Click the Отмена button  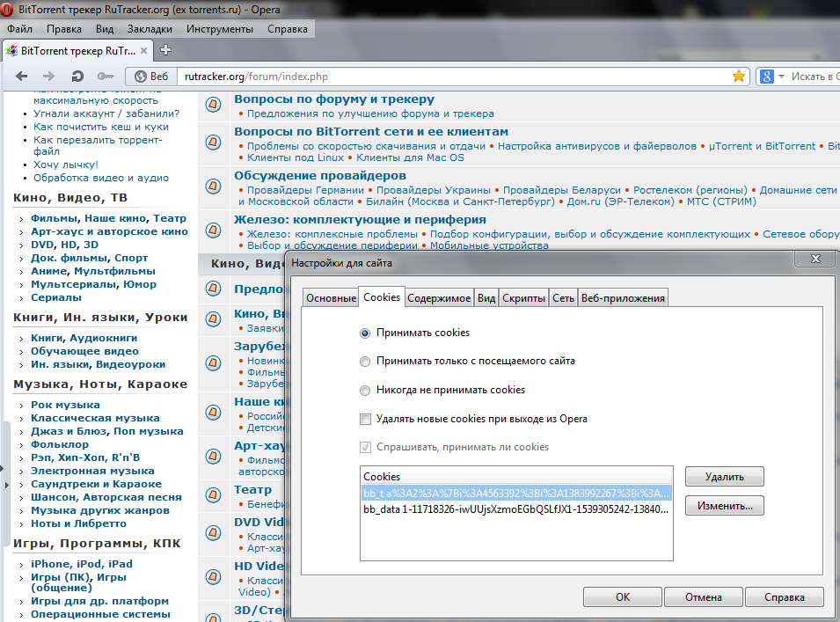pyautogui.click(x=703, y=596)
